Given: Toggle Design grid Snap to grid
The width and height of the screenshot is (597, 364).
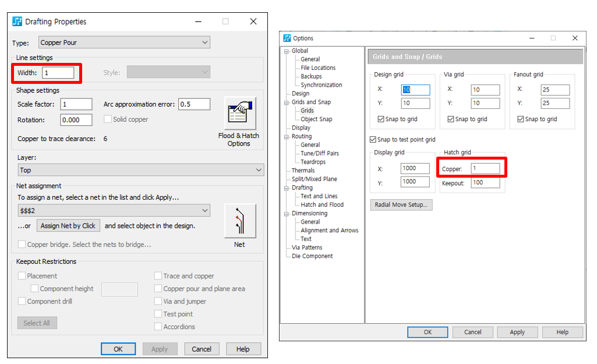Looking at the screenshot, I should [381, 119].
